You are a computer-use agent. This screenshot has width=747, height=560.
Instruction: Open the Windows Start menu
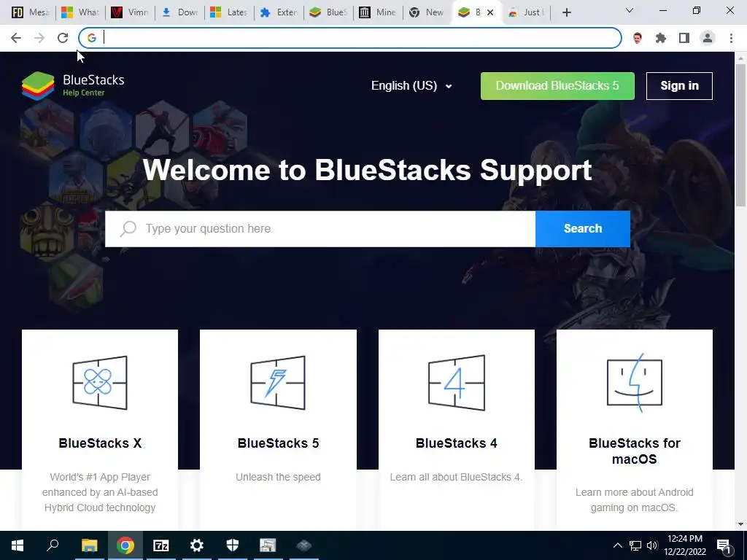(18, 545)
